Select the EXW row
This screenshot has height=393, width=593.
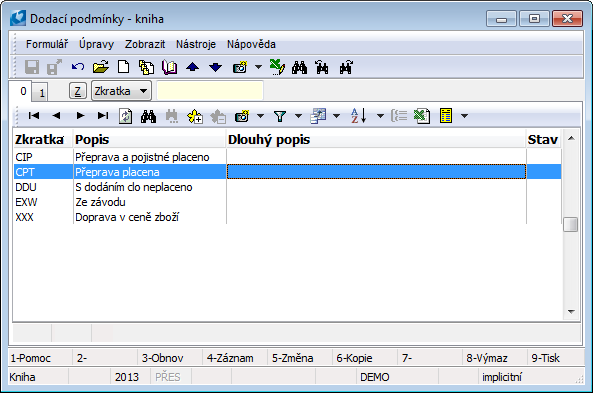287,202
